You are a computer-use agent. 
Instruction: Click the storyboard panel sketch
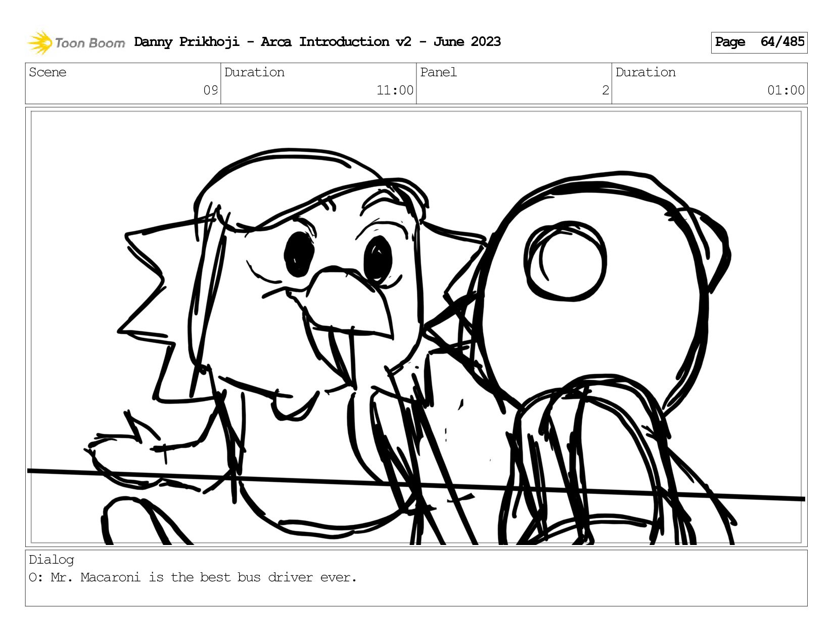[x=416, y=327]
